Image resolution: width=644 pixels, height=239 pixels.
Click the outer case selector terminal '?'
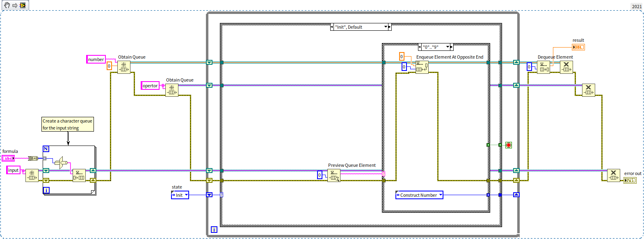(x=222, y=195)
